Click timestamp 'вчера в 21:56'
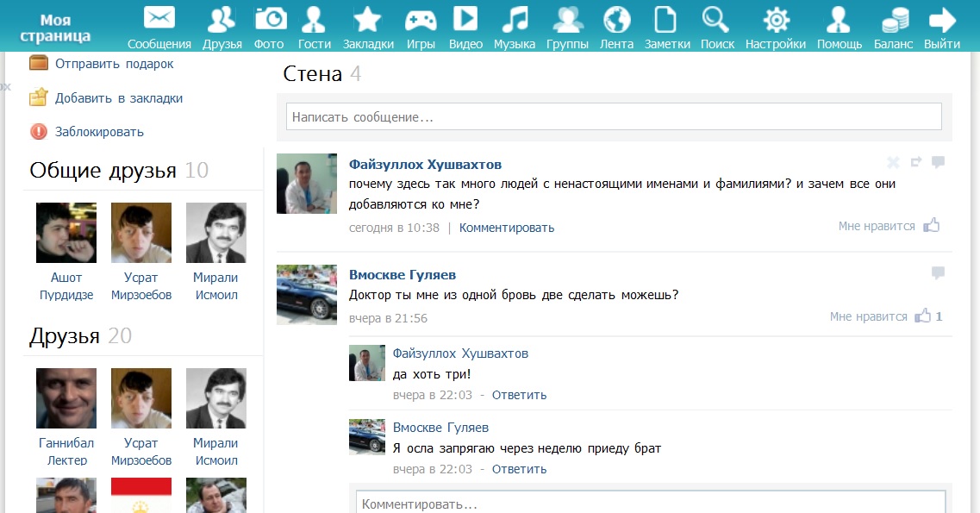The image size is (980, 513). click(x=388, y=319)
